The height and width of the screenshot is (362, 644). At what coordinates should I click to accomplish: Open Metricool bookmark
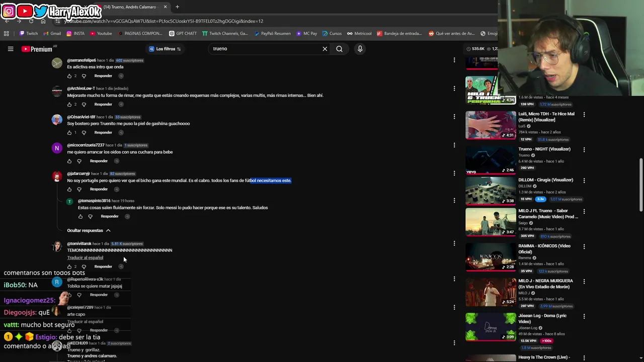pyautogui.click(x=359, y=34)
